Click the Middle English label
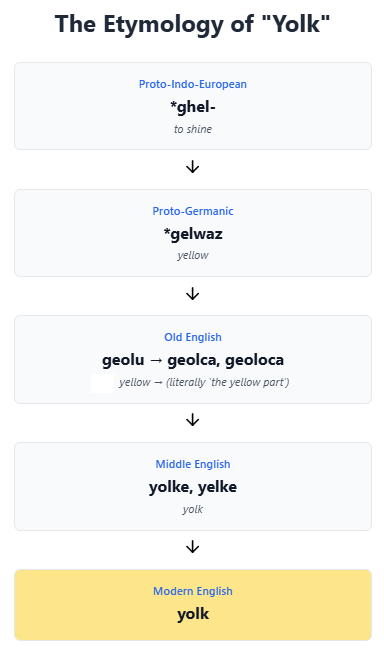This screenshot has width=384, height=652. coord(193,464)
